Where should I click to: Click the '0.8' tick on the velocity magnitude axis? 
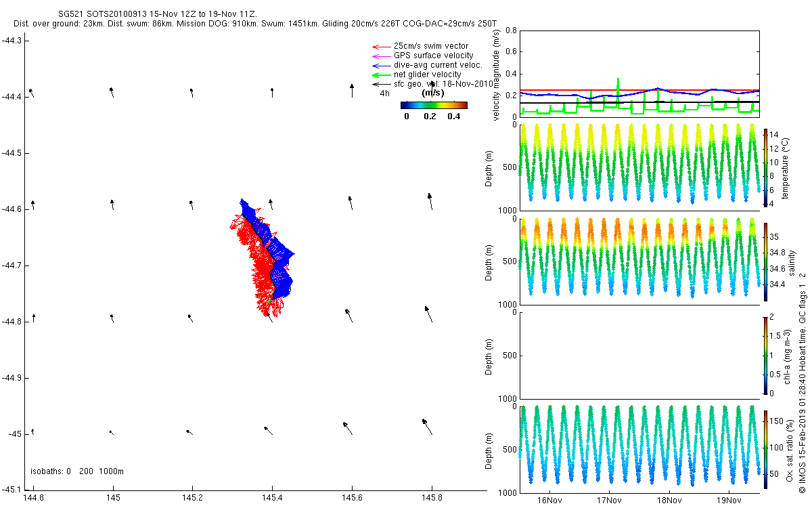pos(511,30)
